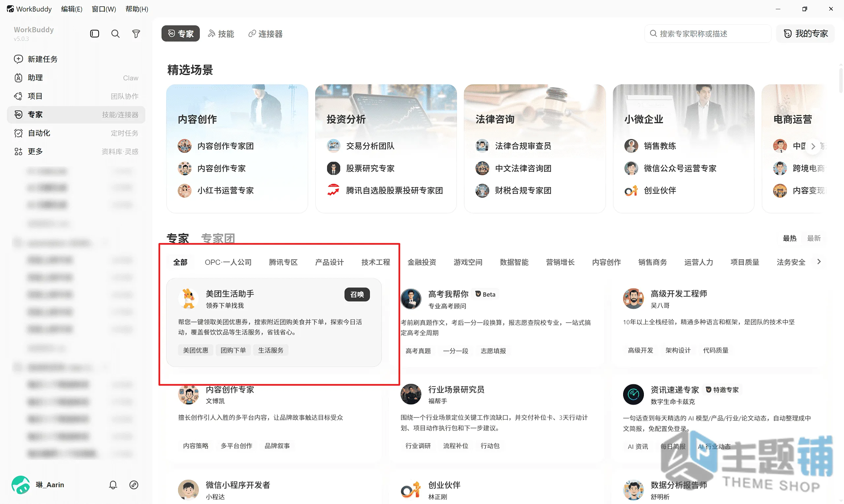Select the 营销增长 category
This screenshot has width=844, height=504.
[560, 262]
